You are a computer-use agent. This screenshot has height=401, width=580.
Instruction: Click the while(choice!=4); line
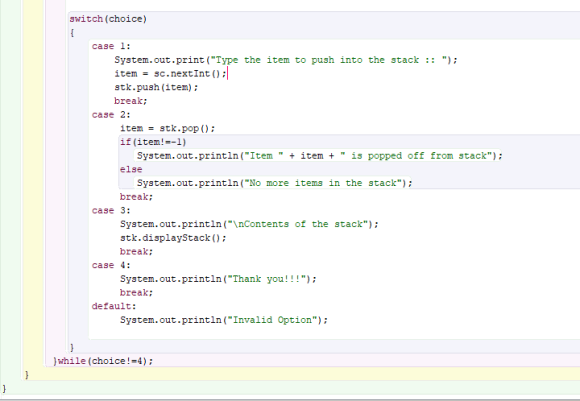103,361
